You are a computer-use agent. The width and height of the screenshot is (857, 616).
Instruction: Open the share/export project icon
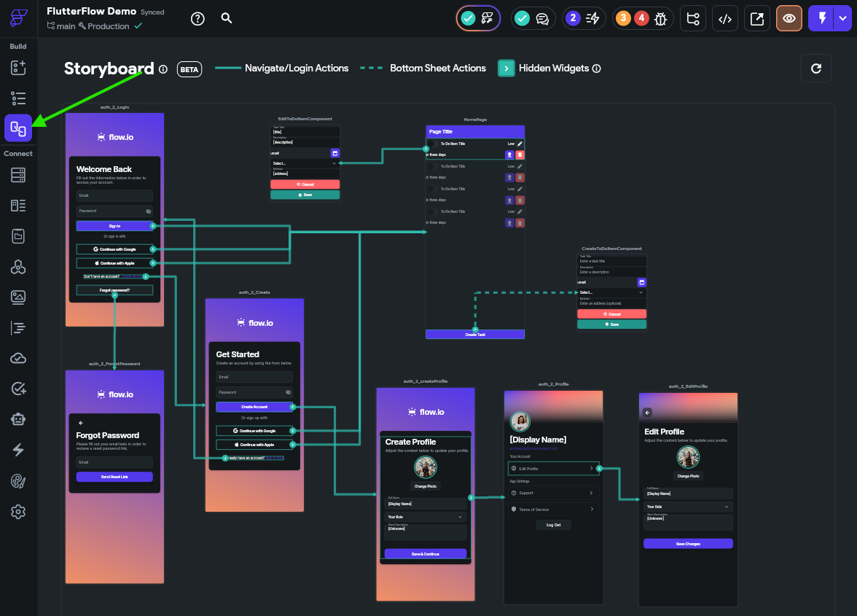pos(757,18)
